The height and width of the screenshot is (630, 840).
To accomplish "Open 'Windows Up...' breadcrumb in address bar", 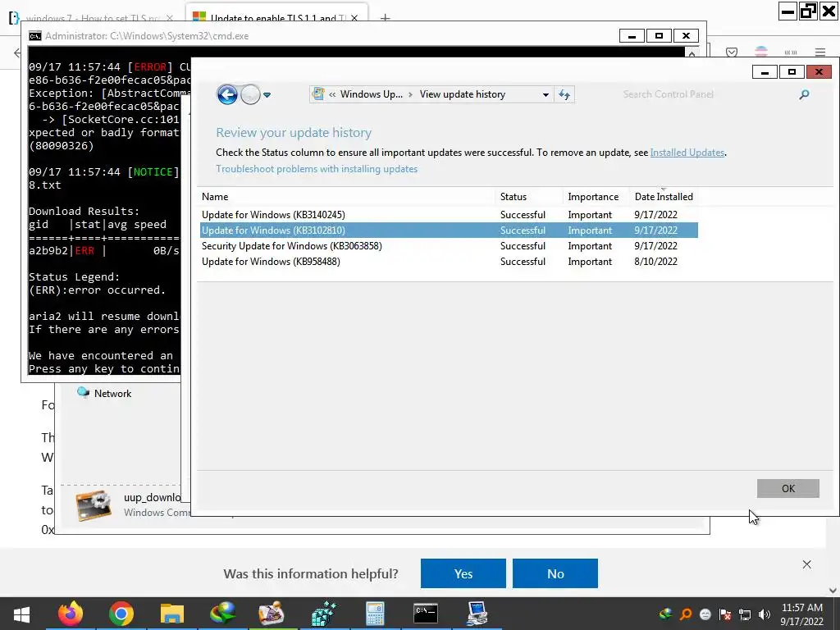I will (372, 94).
